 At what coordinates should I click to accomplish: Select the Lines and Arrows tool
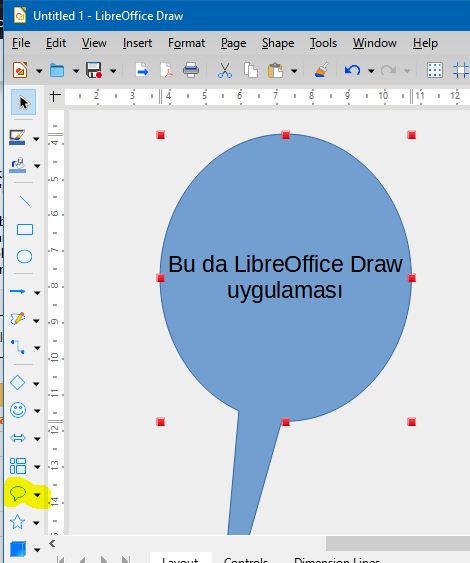pos(18,292)
